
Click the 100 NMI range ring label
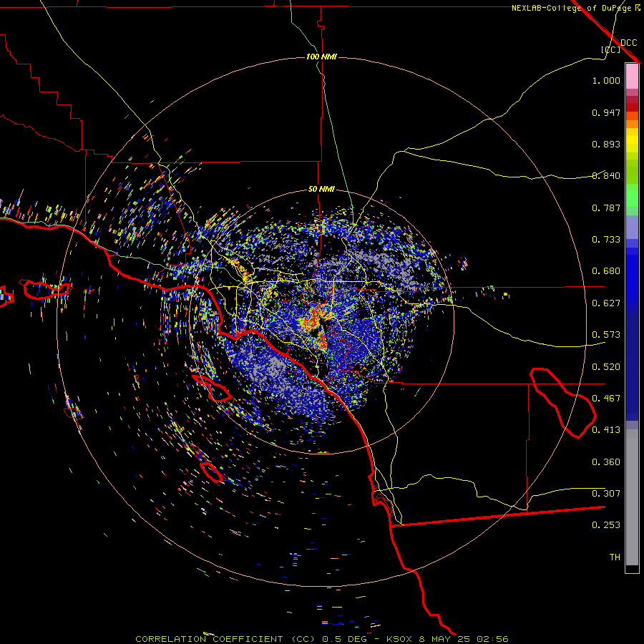click(321, 57)
